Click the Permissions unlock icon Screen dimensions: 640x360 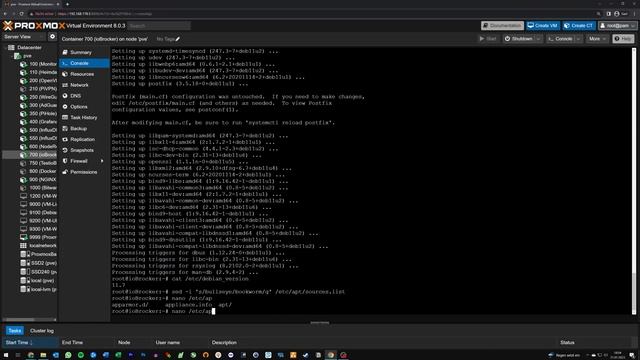(65, 172)
